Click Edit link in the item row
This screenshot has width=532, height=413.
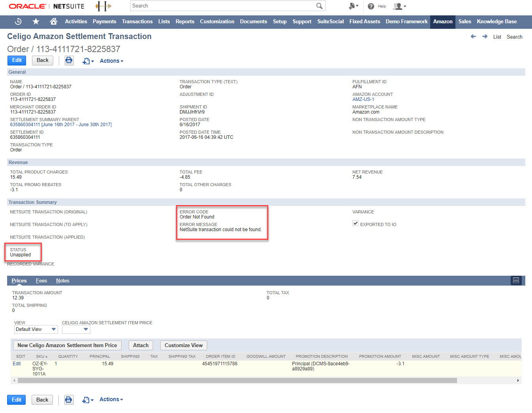click(17, 364)
